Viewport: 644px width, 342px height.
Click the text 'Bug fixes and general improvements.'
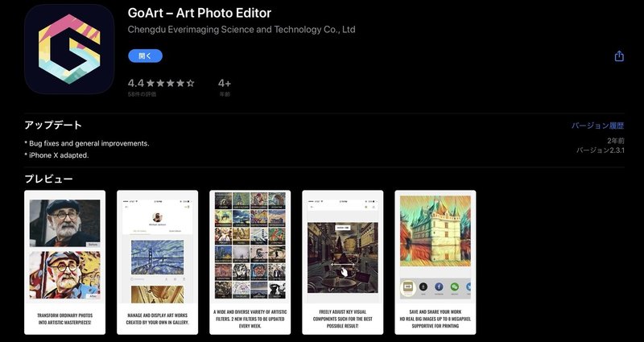[x=89, y=144]
